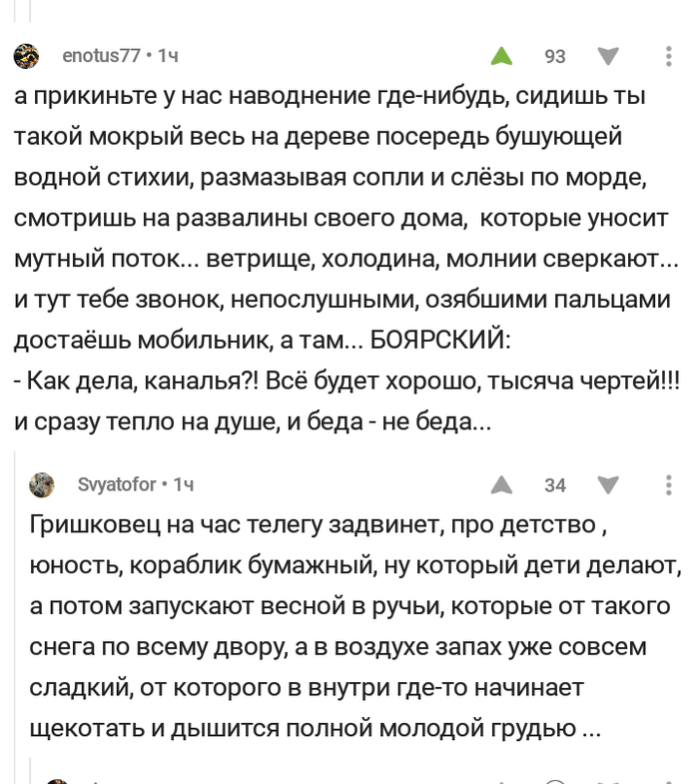Go to Svyatofor's profile via username
699x784 pixels.
tap(117, 485)
